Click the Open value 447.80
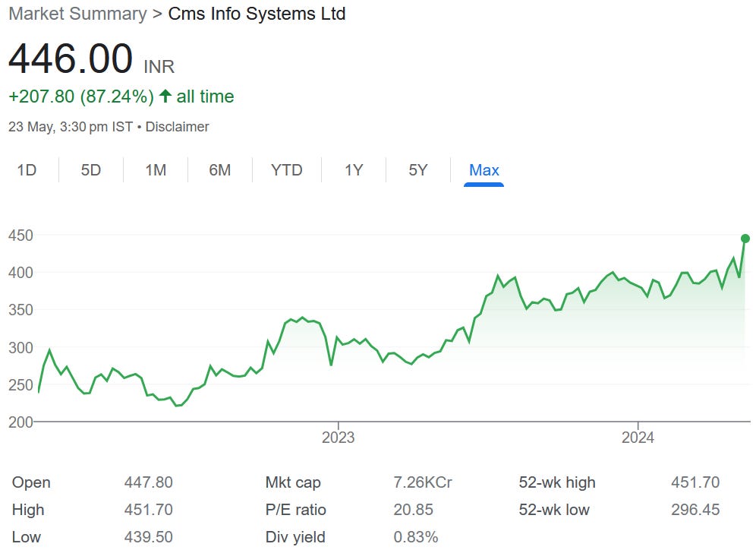Screen dimensions: 756x550 149,482
